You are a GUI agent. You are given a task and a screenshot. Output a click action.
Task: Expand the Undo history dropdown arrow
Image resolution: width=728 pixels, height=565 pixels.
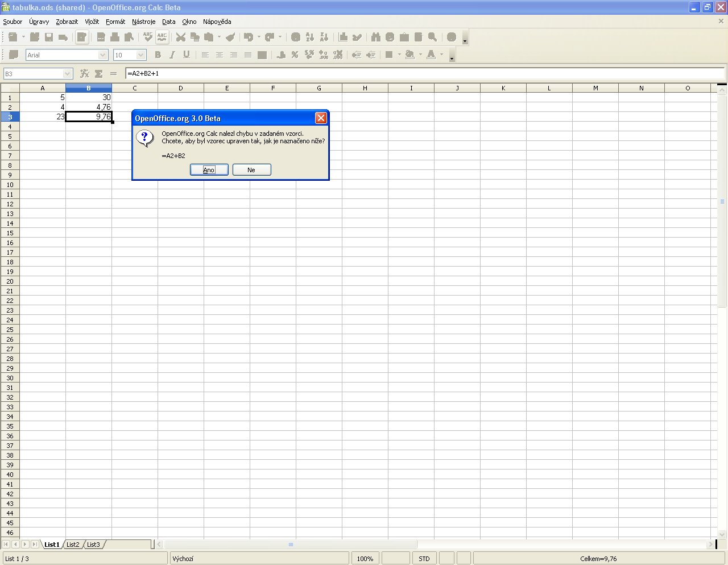coord(259,37)
